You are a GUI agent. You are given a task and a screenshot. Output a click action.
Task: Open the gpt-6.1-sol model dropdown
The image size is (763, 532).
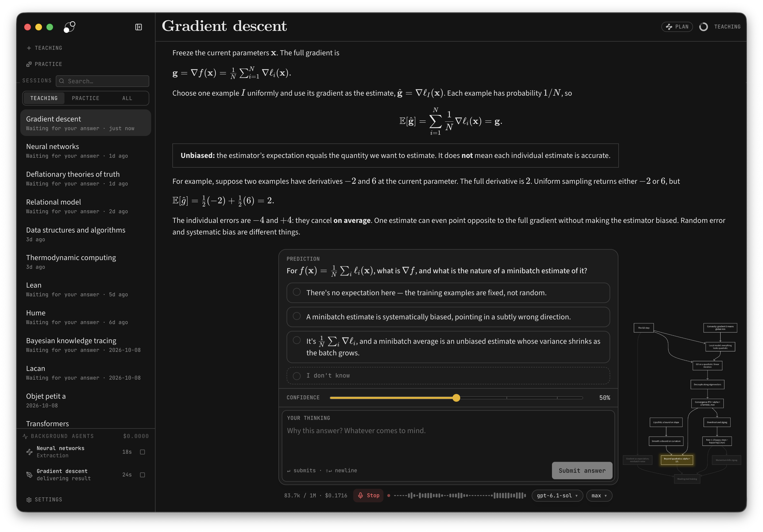click(x=557, y=496)
